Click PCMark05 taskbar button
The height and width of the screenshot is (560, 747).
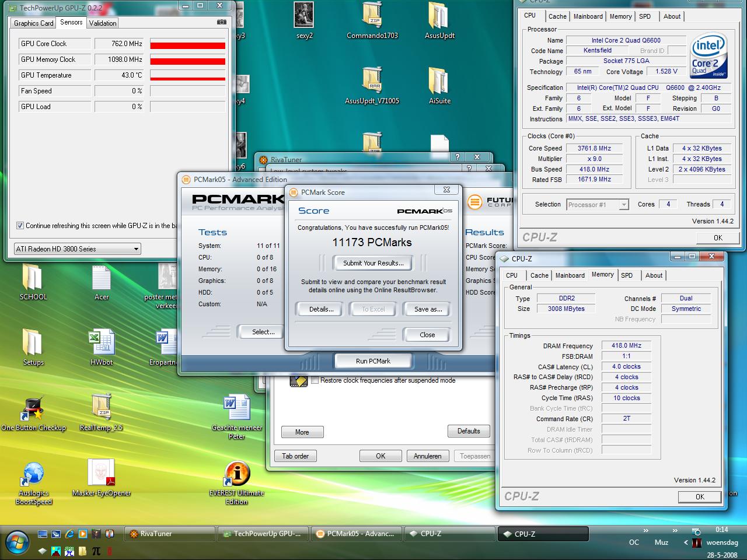coord(357,534)
